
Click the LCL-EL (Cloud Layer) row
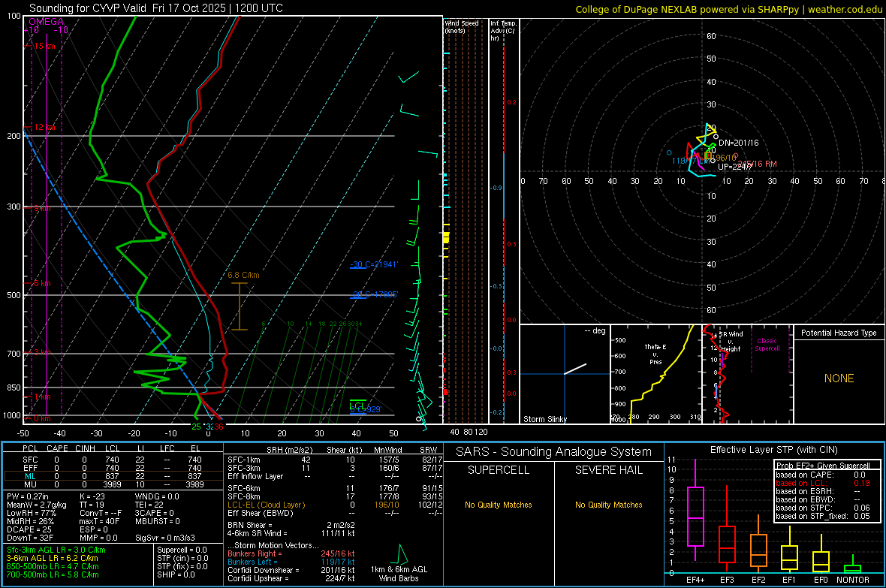[335, 505]
